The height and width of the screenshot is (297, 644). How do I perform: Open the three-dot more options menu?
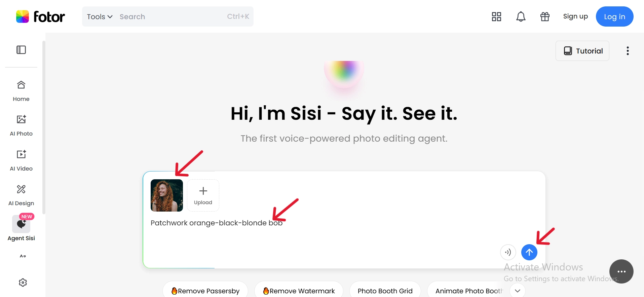627,50
